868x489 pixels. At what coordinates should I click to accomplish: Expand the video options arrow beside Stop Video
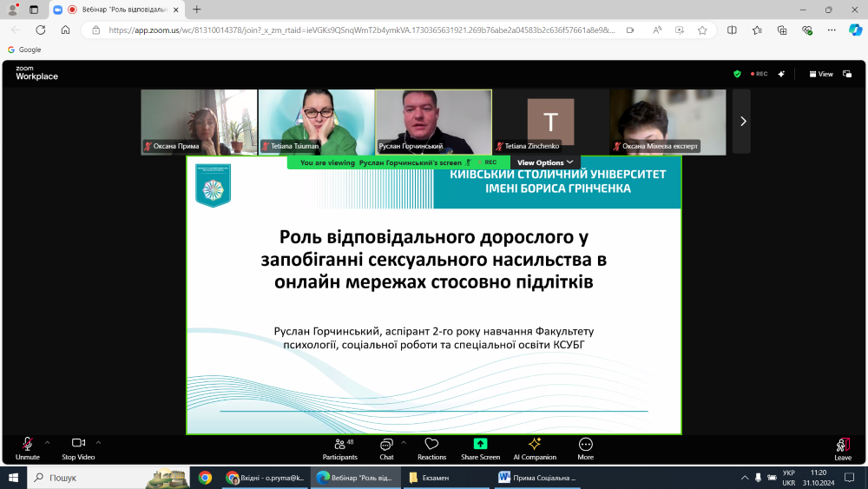pyautogui.click(x=98, y=442)
